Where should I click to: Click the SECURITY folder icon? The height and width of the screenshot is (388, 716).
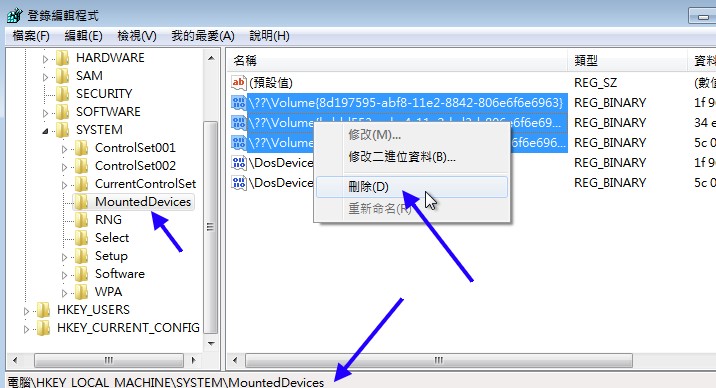(x=63, y=94)
